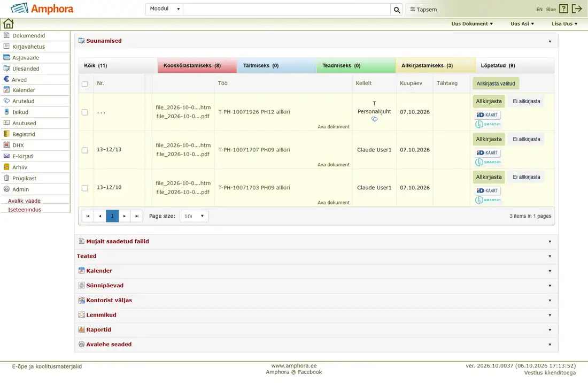Switch to Kõik (11) tab
Viewport: 588px width, 383px height.
click(x=118, y=66)
